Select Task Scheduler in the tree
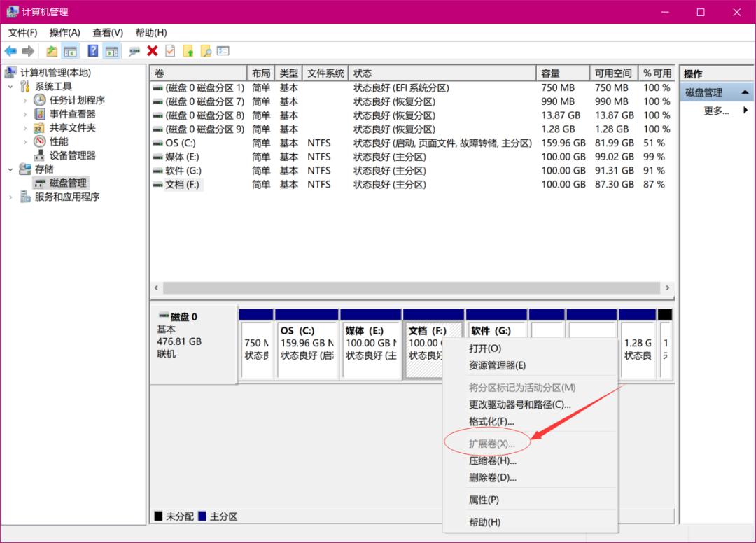 pos(77,100)
